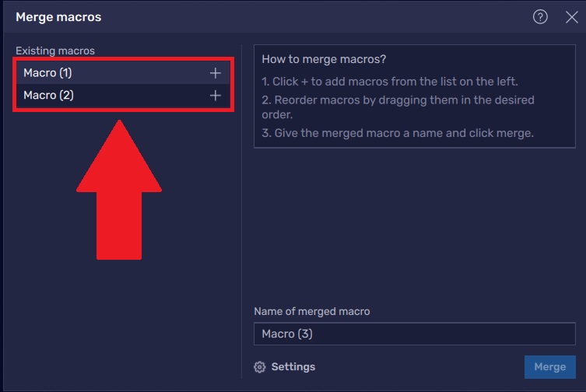Screen dimensions: 586x392
Task: Close the Merge macros dialog
Action: point(571,17)
